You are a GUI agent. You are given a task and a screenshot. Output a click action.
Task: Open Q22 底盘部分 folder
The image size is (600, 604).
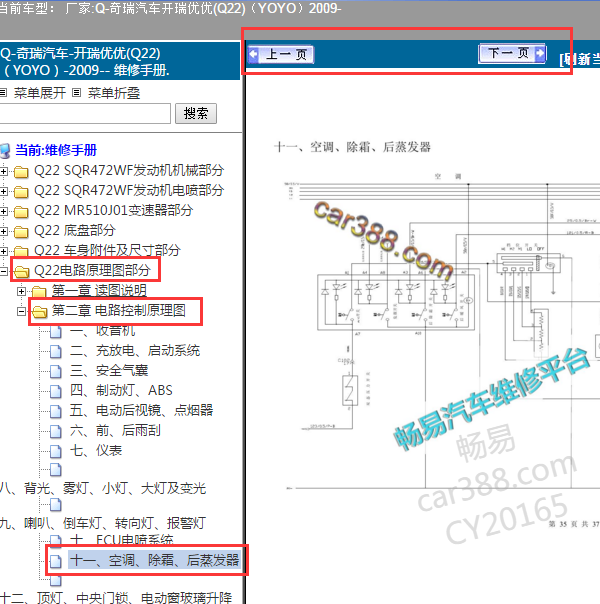[75, 230]
